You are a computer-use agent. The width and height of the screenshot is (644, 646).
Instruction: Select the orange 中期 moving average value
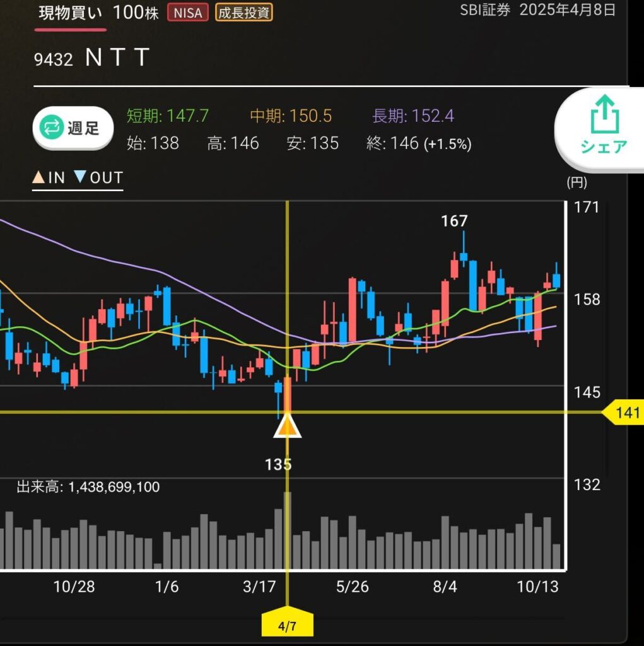[x=291, y=116]
